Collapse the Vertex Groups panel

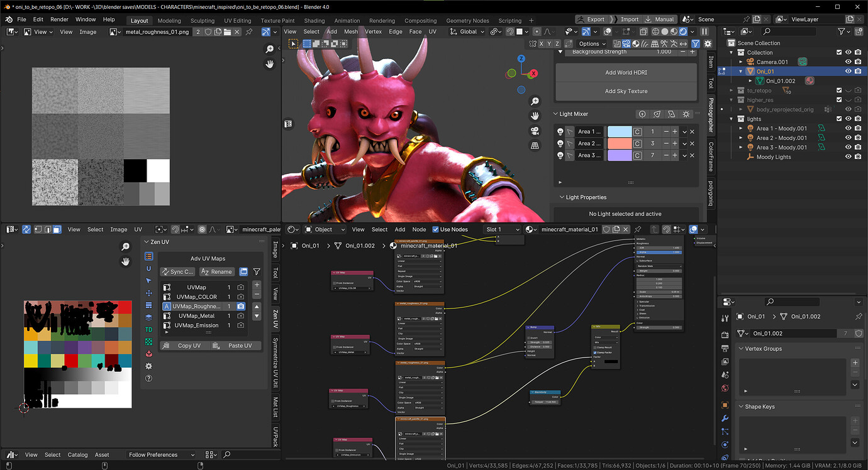[741, 349]
